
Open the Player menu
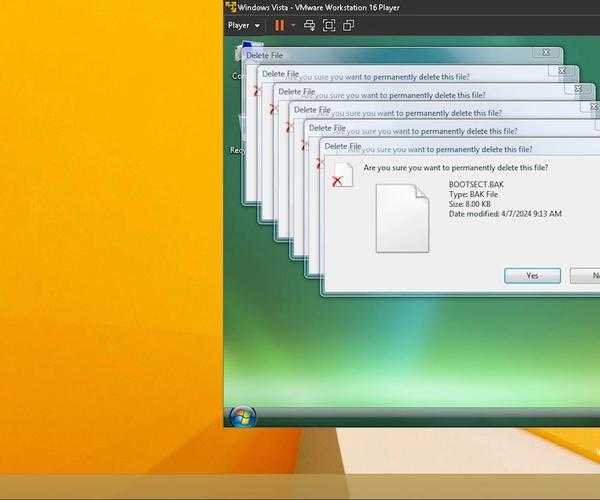click(244, 26)
